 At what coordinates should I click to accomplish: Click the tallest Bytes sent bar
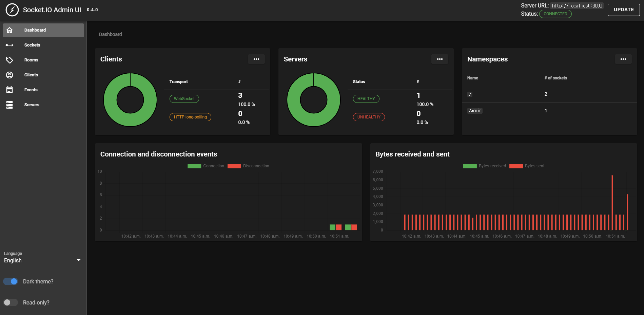pos(612,203)
